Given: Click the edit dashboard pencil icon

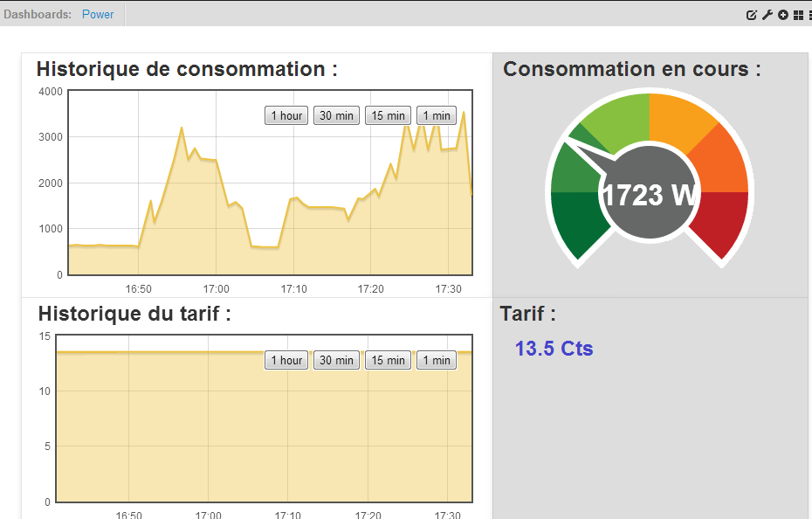Looking at the screenshot, I should [x=752, y=15].
